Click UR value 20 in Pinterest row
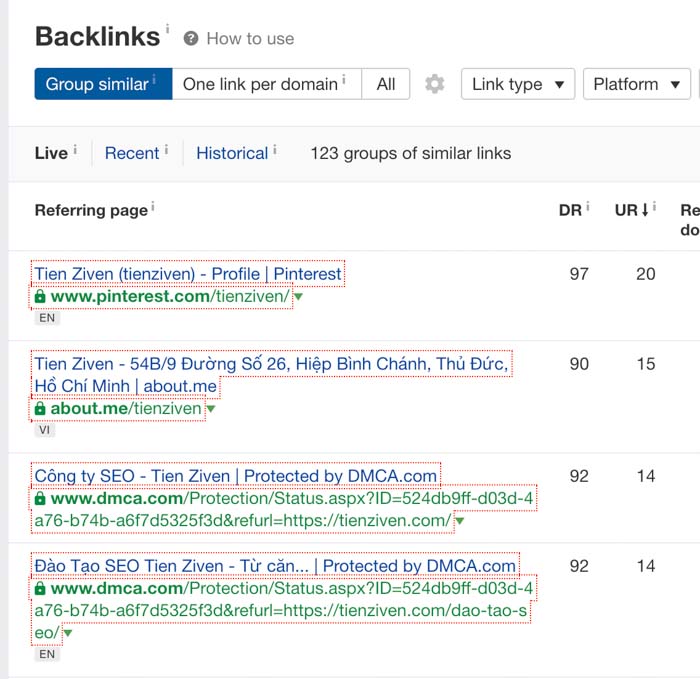Viewport: 700px width, 679px height. [646, 274]
